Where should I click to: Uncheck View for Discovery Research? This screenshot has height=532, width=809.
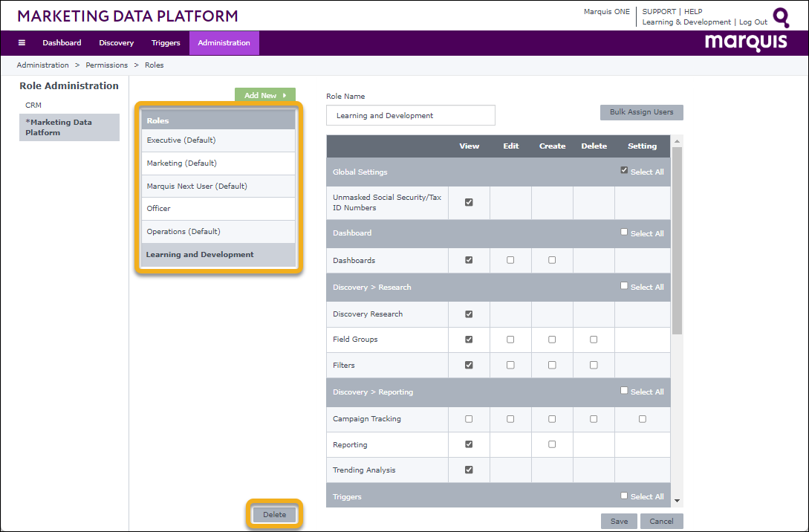click(469, 314)
